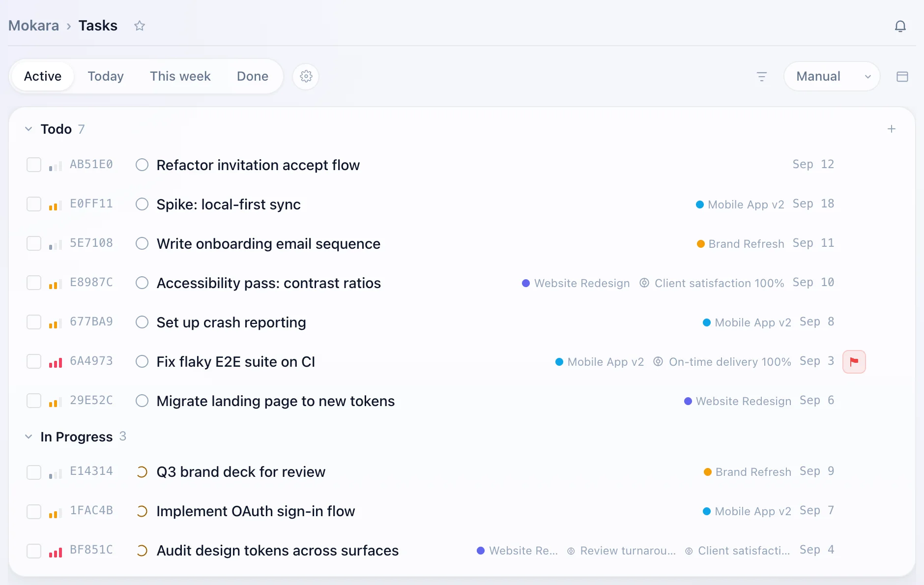
Task: Check the box for Write onboarding email sequence
Action: tap(34, 243)
